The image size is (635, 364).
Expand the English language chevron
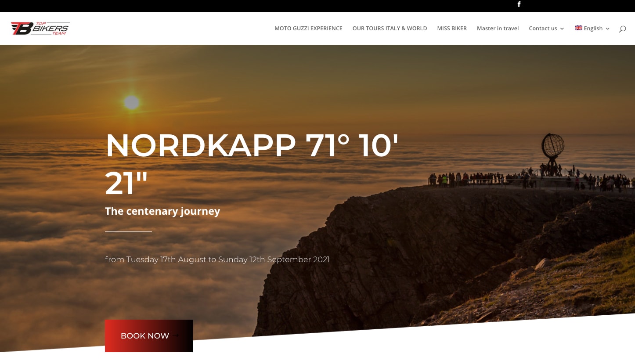click(607, 29)
